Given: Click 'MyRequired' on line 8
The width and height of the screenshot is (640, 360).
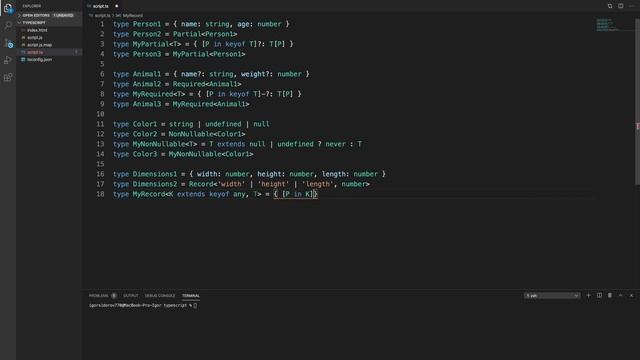Looking at the screenshot, I should [153, 94].
